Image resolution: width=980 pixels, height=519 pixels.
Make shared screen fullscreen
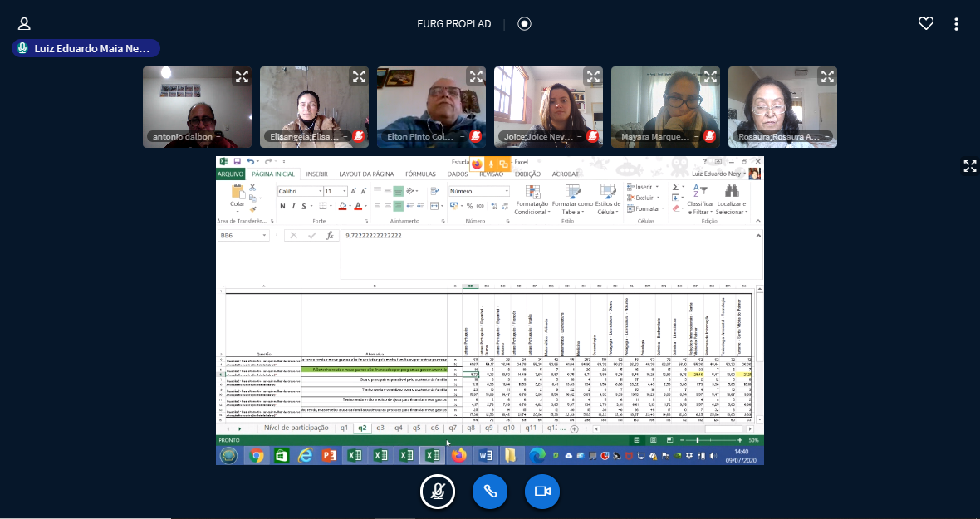[x=969, y=166]
